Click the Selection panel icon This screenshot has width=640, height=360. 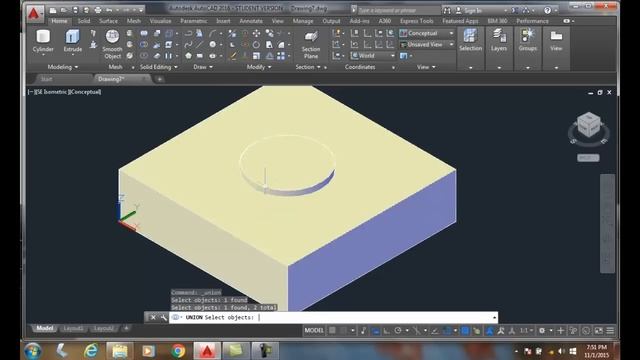(x=470, y=36)
